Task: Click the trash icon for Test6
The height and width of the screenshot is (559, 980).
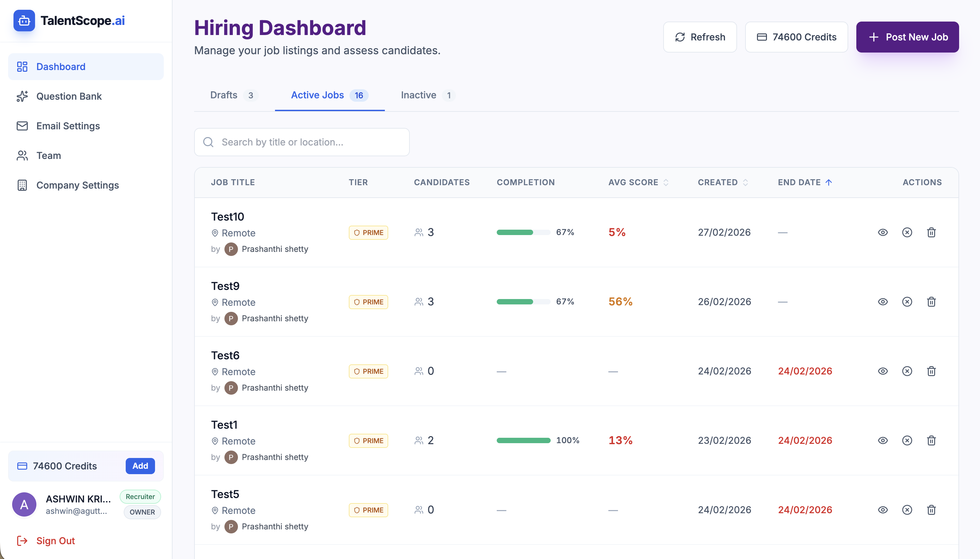Action: coord(931,371)
